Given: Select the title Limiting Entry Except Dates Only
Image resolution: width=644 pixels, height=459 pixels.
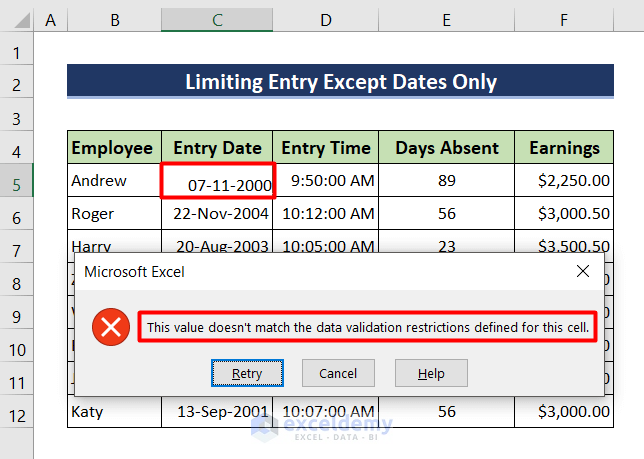Looking at the screenshot, I should coord(340,82).
